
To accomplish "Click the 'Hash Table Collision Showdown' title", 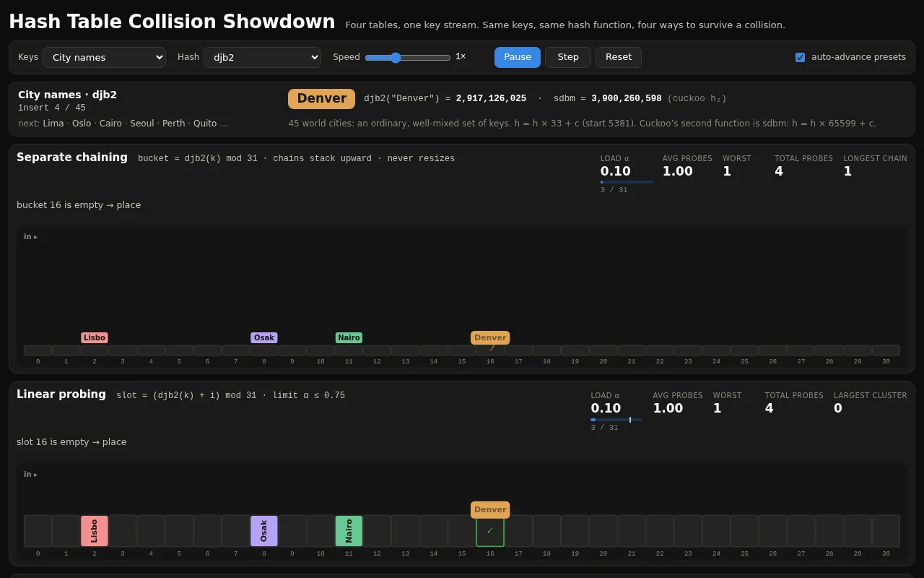I will click(x=172, y=22).
